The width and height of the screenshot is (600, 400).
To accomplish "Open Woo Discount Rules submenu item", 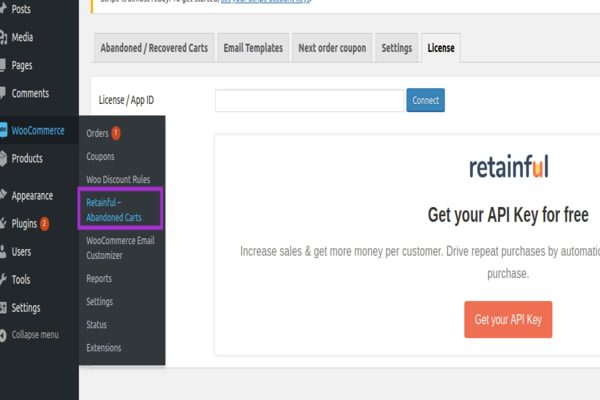I will point(118,179).
